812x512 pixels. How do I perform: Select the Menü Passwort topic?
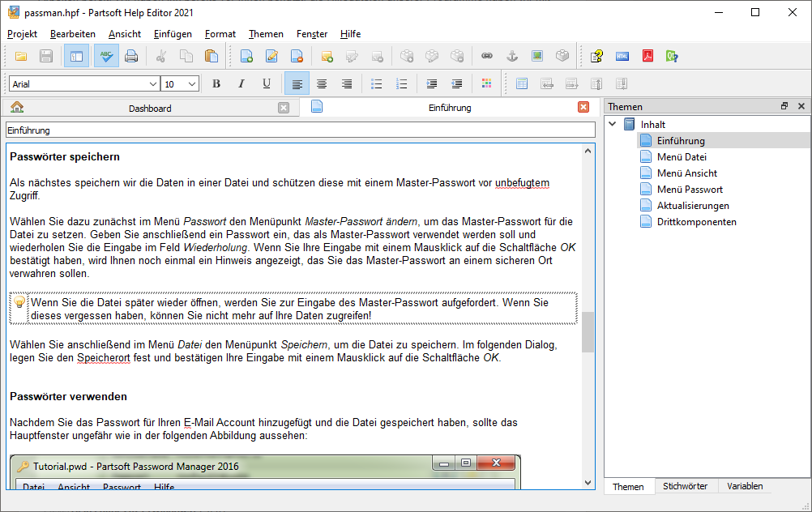click(690, 189)
